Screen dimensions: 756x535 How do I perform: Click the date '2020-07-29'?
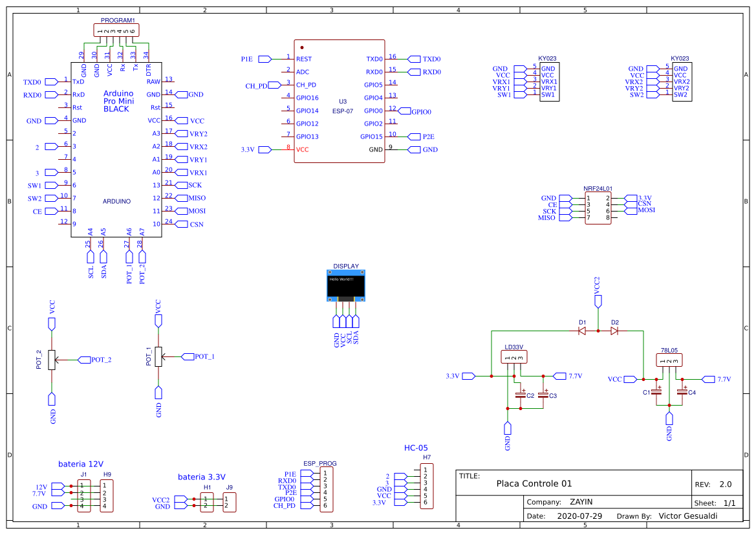point(579,516)
